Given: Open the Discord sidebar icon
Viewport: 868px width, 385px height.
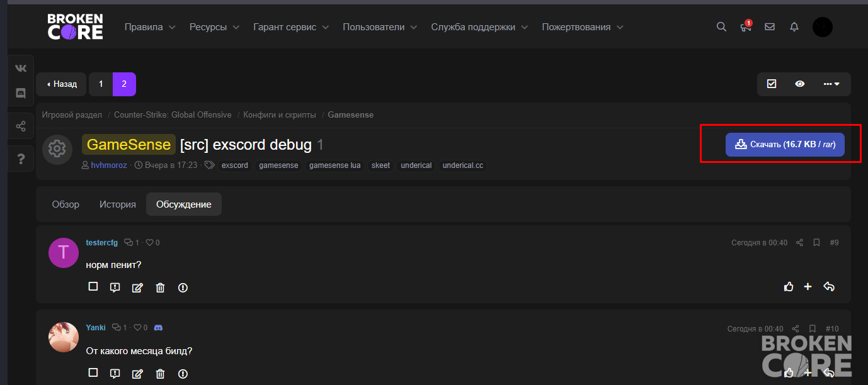Looking at the screenshot, I should point(21,93).
